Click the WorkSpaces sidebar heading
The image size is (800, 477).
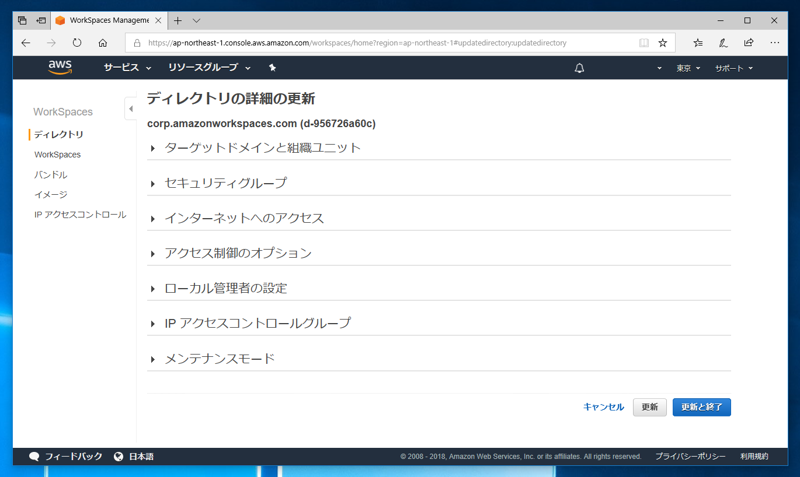(63, 112)
